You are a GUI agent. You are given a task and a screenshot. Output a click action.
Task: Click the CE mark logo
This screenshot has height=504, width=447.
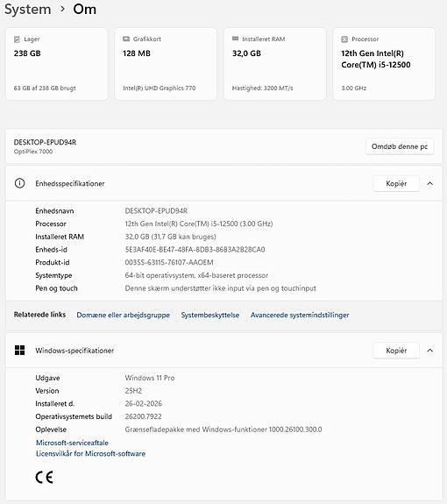pos(44,477)
